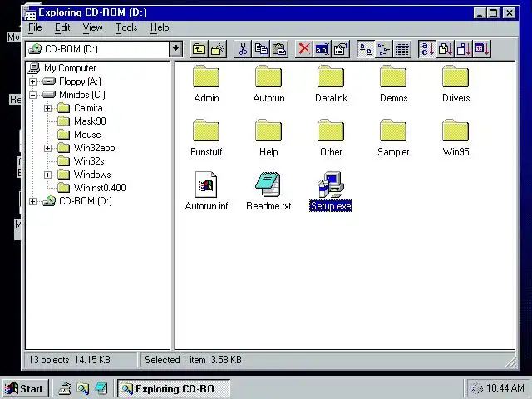Switch to large icons view
This screenshot has height=399, width=532.
coord(366,49)
